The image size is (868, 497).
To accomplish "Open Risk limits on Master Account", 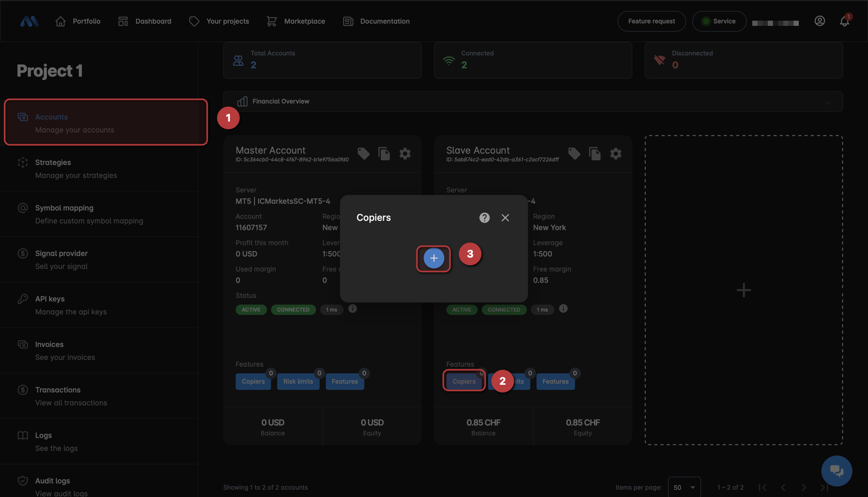I will 298,382.
